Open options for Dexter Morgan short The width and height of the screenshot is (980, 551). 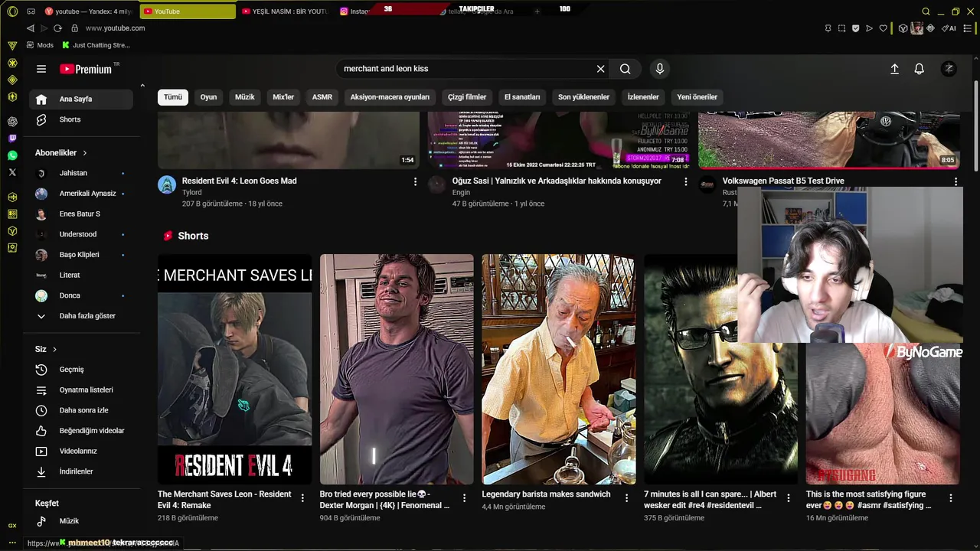[464, 498]
